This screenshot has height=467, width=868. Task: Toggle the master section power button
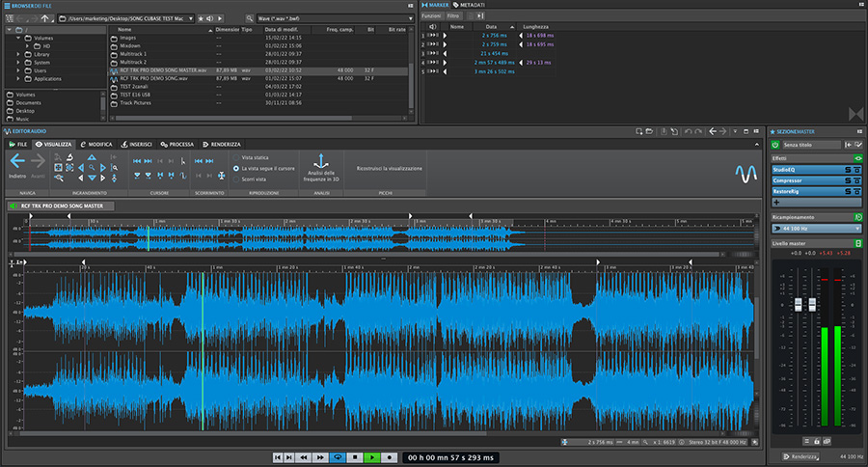775,145
